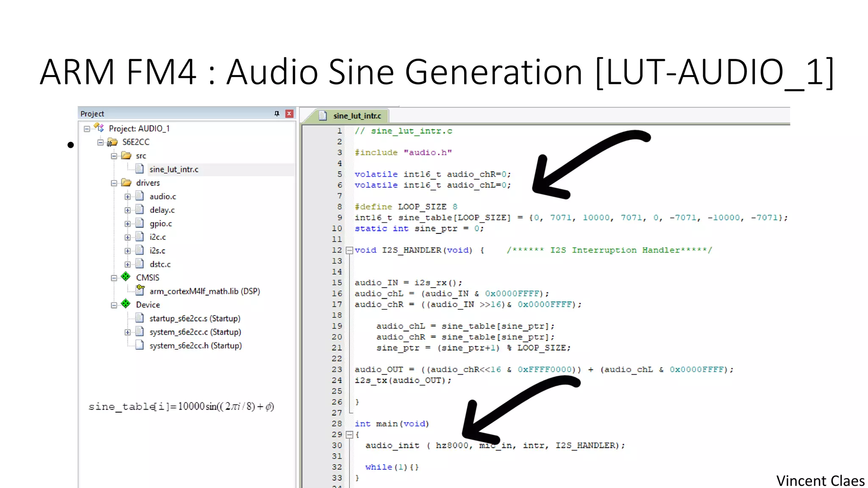Click the '#define LOOP_SIZE 8' code line

click(406, 207)
